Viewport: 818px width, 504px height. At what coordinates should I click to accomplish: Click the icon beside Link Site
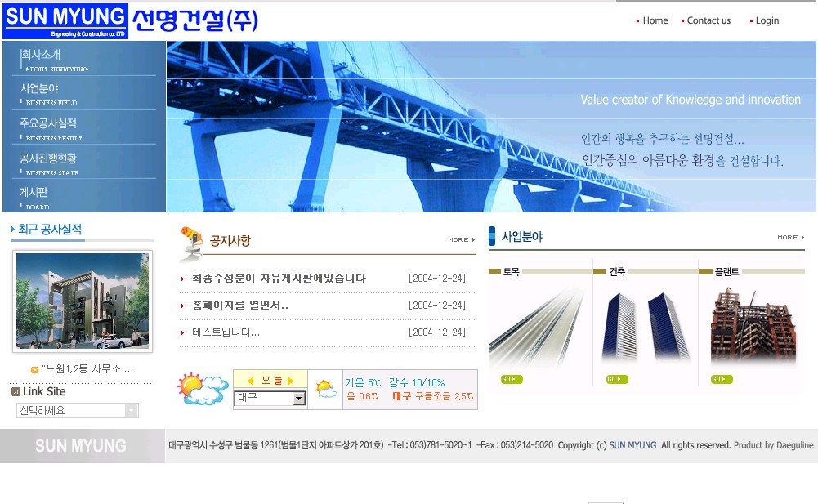click(x=16, y=392)
